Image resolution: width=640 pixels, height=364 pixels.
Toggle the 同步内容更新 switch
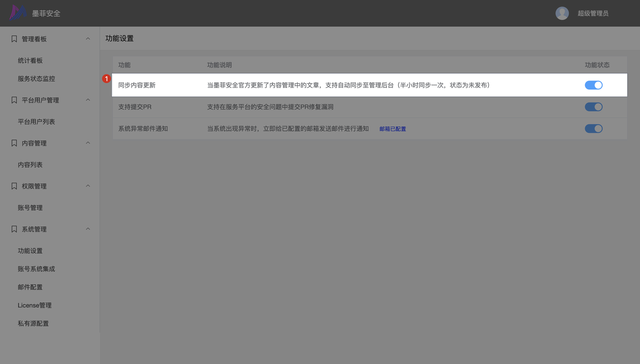[x=593, y=85]
